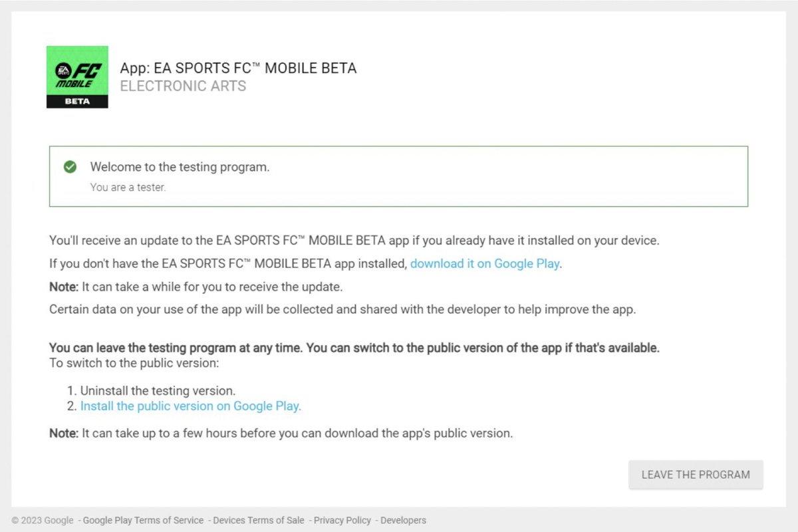Click 'Welcome to the testing program.' message
This screenshot has width=798, height=532.
pyautogui.click(x=180, y=167)
